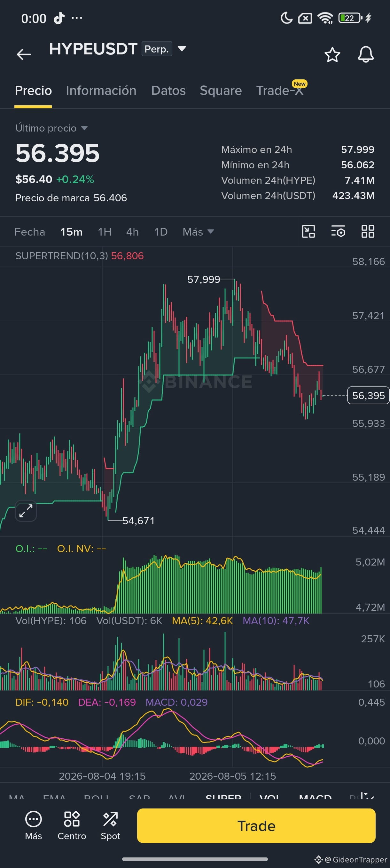Screen dimensions: 390x868
Task: Open the Trade-X tab
Action: tap(280, 91)
